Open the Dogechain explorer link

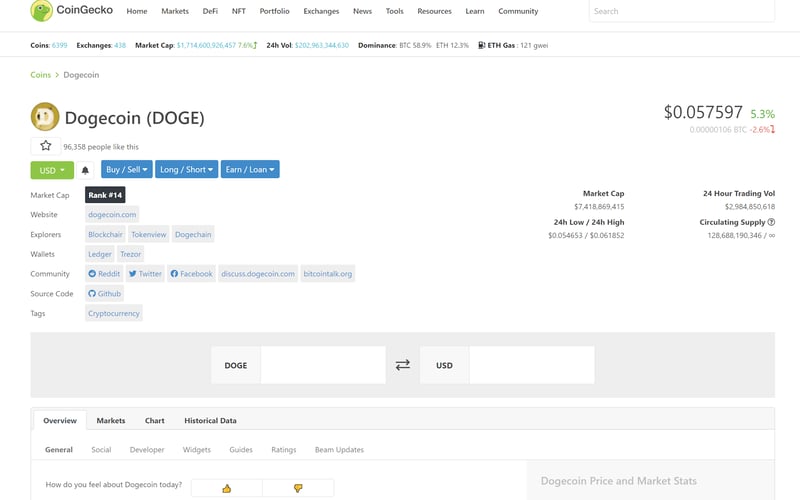193,235
